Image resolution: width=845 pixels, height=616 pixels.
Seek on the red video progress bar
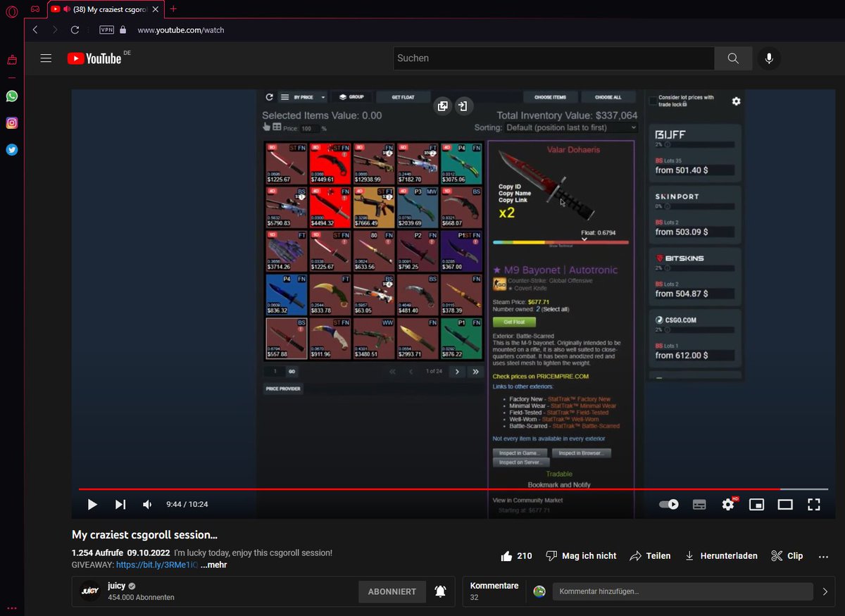(x=453, y=489)
